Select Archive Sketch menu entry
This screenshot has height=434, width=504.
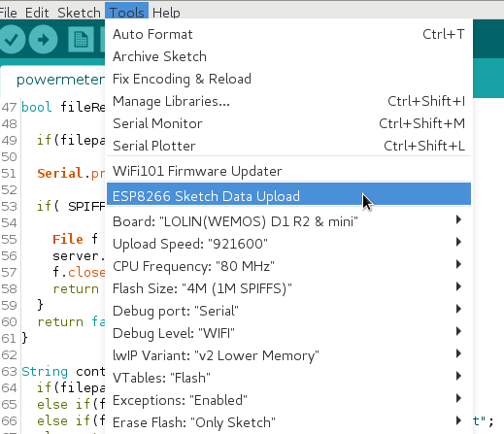click(288, 56)
